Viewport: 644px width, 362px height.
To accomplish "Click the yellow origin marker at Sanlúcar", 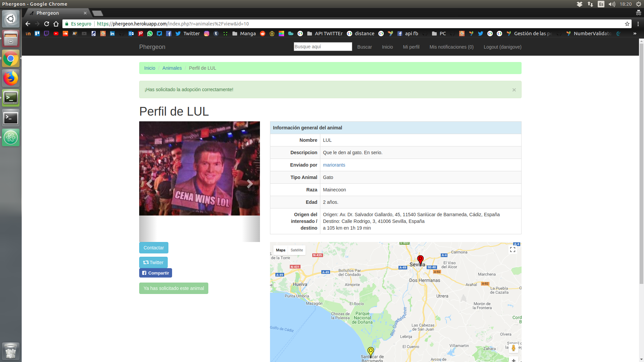I will click(371, 352).
